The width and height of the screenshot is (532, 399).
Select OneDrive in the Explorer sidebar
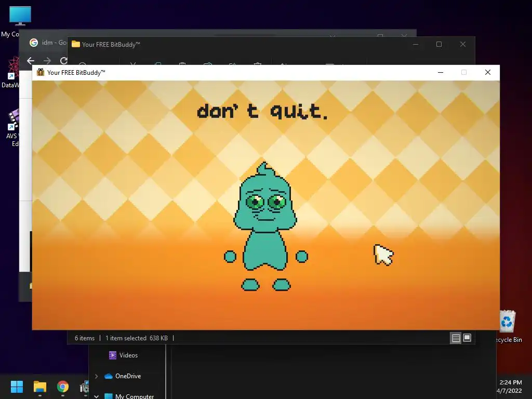pos(123,376)
